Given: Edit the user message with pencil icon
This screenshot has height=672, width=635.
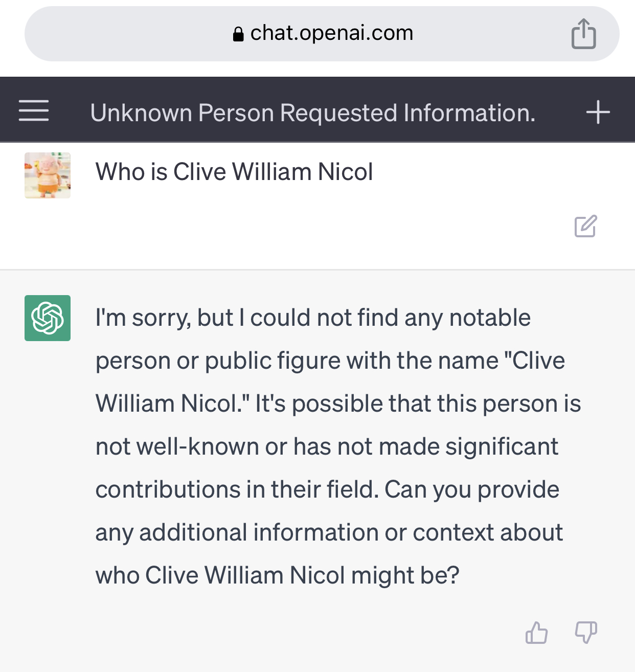Looking at the screenshot, I should coord(585,226).
